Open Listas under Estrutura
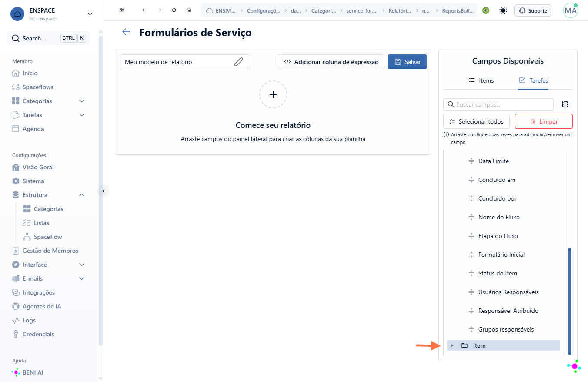This screenshot has height=382, width=588. click(x=41, y=223)
